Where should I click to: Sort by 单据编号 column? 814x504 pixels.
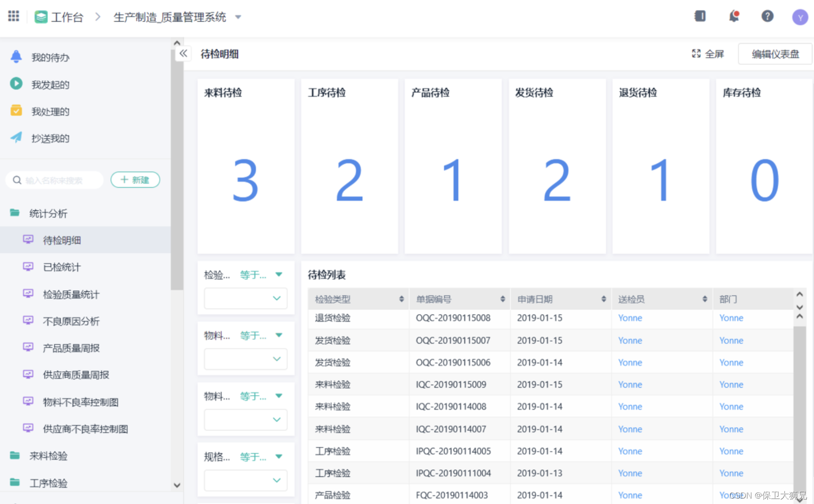[503, 299]
